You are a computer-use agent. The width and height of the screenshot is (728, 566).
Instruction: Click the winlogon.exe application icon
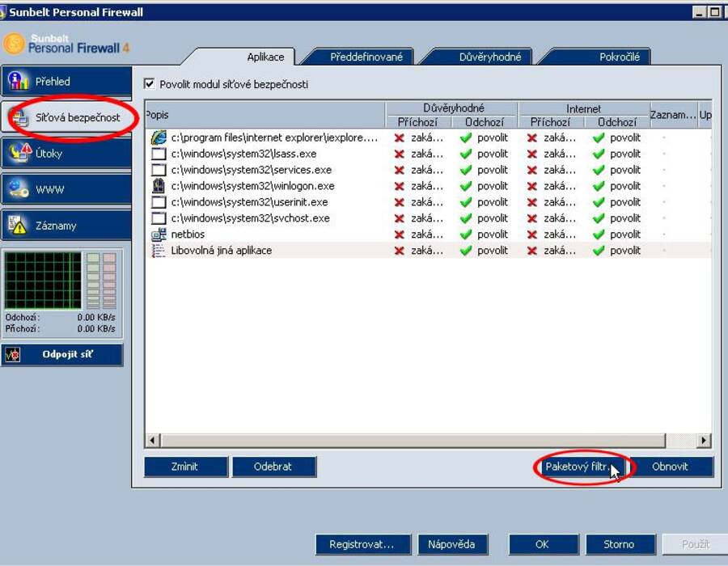pos(159,186)
